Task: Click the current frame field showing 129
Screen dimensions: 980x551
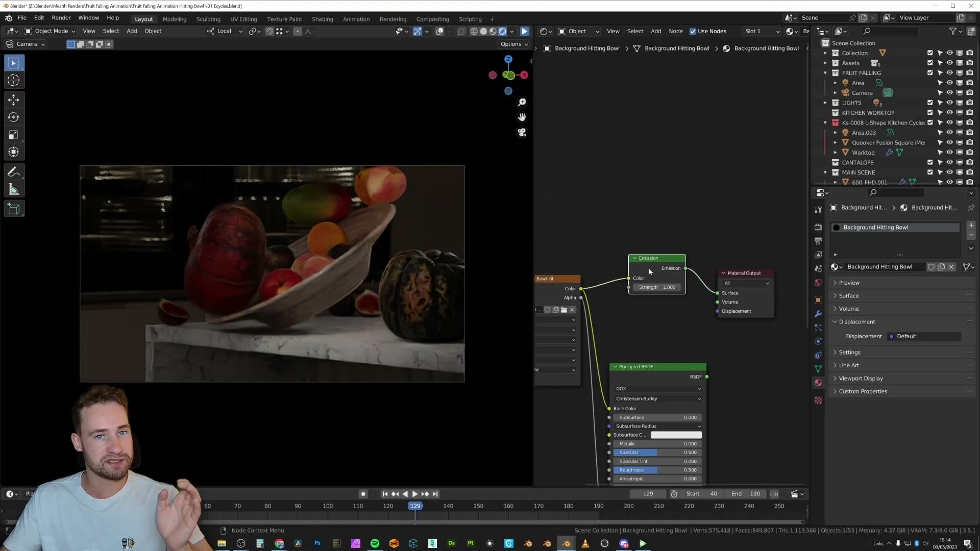Action: tap(648, 494)
